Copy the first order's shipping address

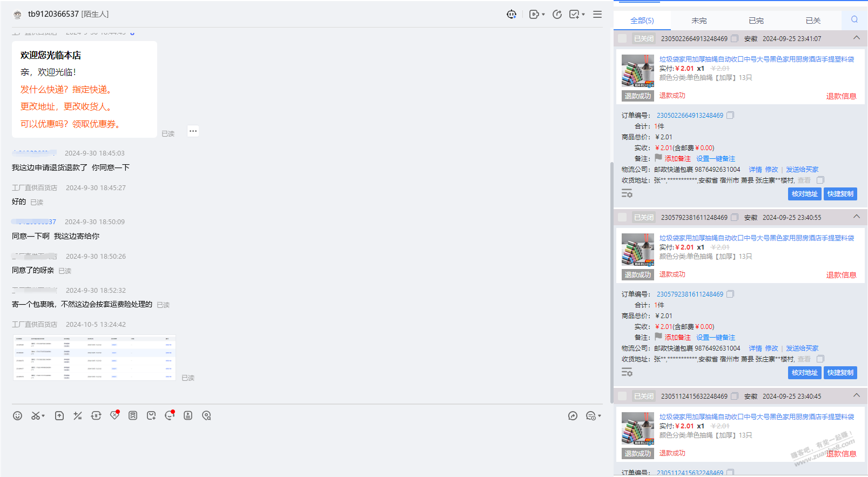tap(820, 180)
